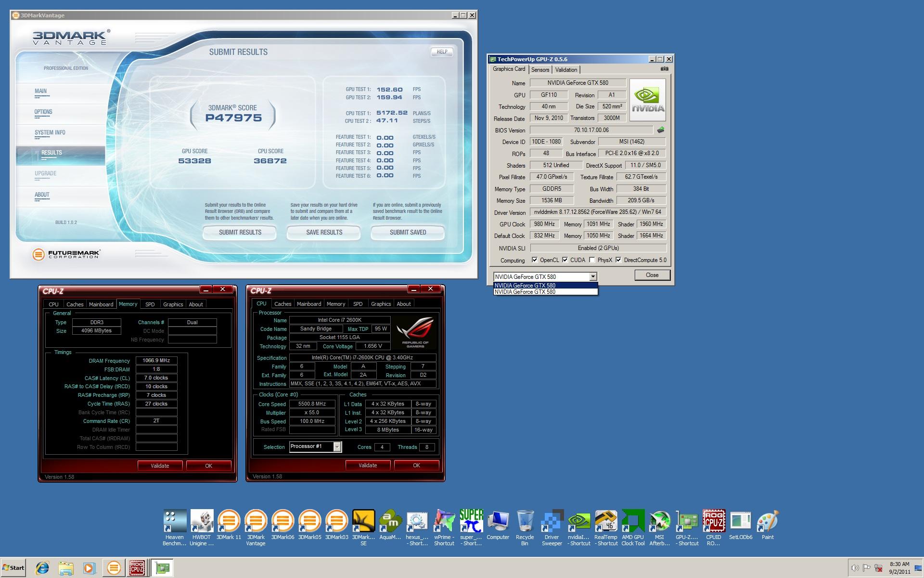
Task: Launch super pi shortcut icon
Action: 471,527
